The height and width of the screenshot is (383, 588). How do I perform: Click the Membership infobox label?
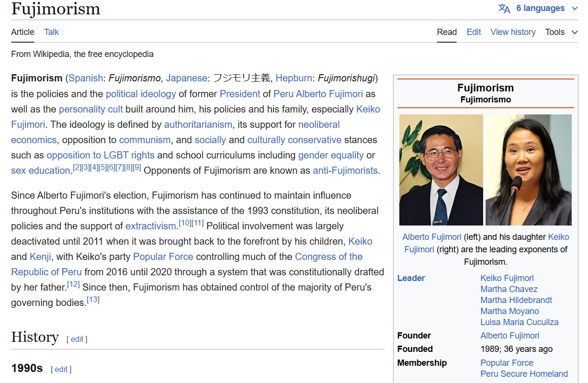(x=422, y=363)
